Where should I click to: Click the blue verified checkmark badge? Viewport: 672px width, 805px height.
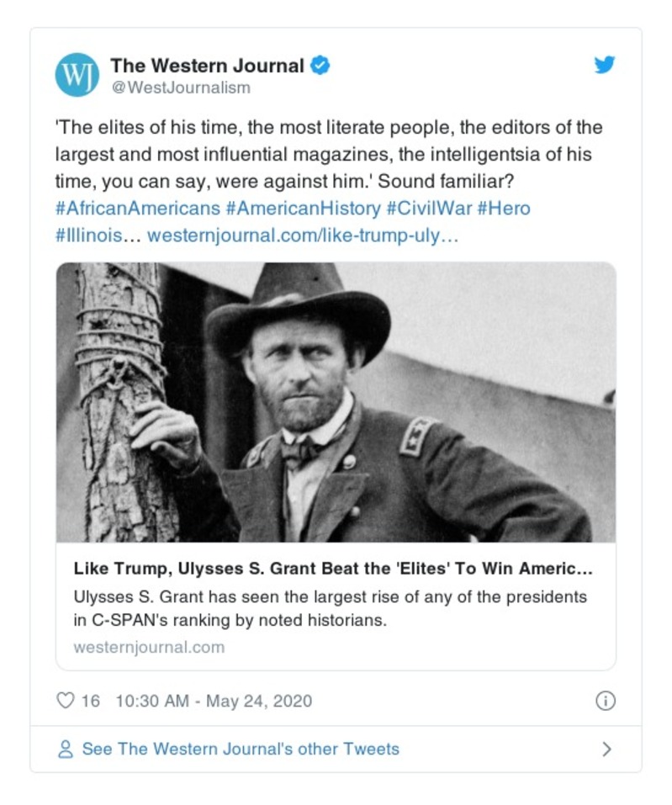pos(320,63)
